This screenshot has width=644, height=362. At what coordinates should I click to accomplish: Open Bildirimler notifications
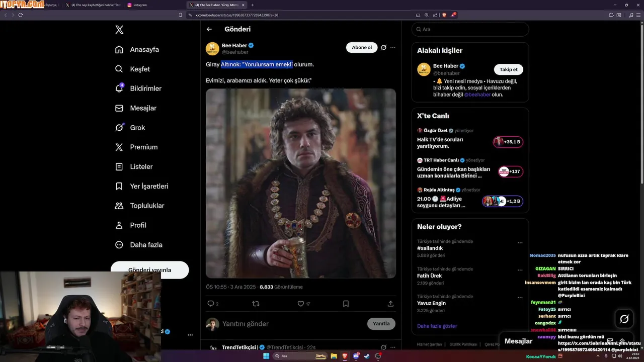point(138,88)
